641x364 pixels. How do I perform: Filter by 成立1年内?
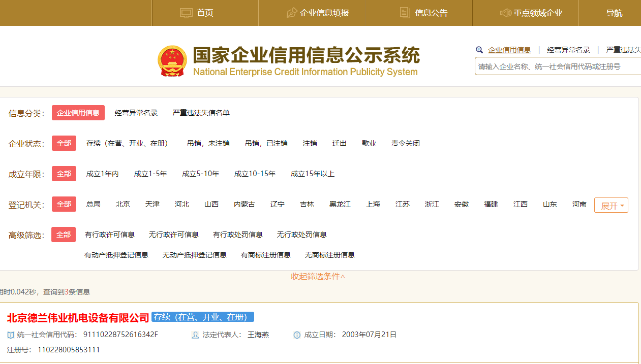pyautogui.click(x=103, y=174)
